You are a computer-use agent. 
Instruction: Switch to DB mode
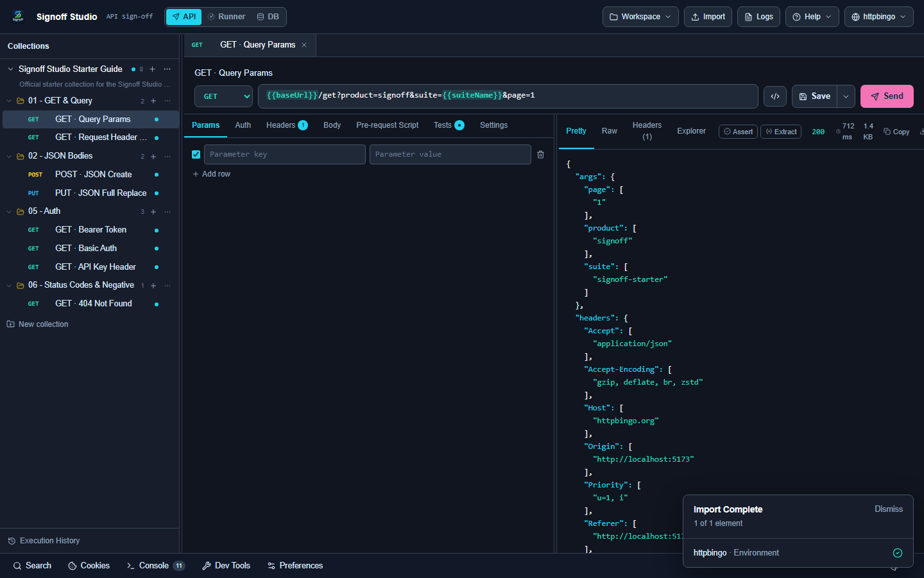tap(268, 17)
